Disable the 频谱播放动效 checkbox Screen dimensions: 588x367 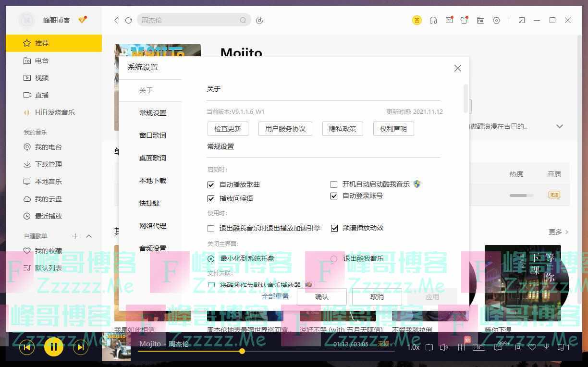[334, 228]
